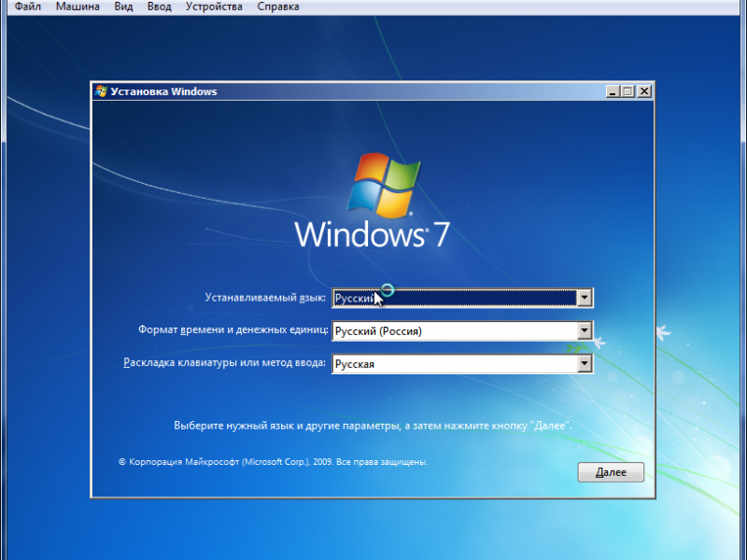
Task: Click the Устанавливаемый язык label
Action: 265,298
